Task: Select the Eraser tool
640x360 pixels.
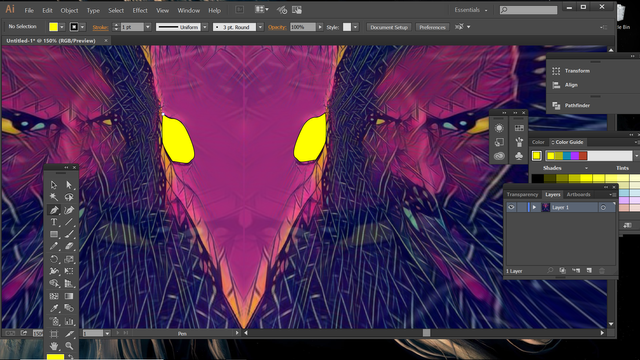Action: pyautogui.click(x=69, y=247)
